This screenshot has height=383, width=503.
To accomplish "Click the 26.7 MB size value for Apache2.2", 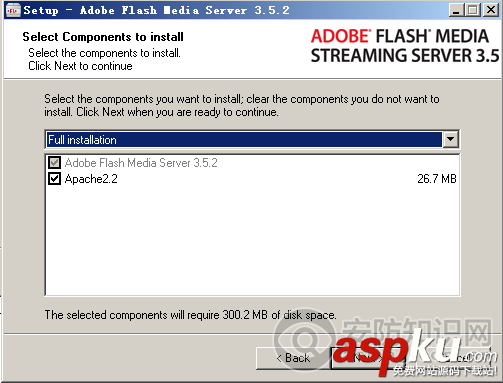I will click(437, 179).
